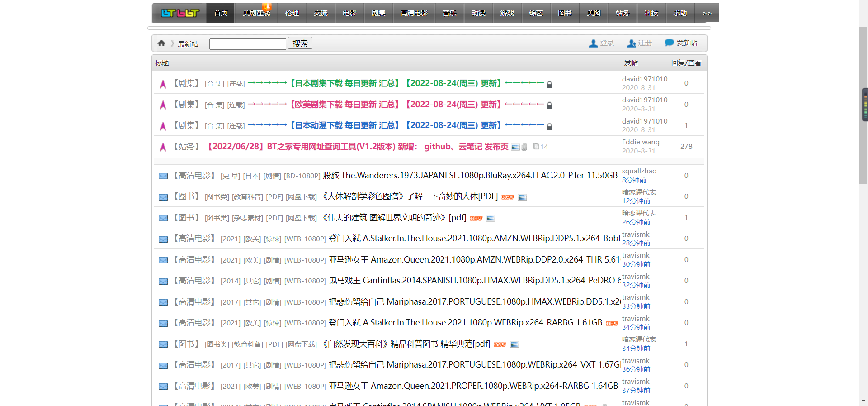Open the 图书 navigation tab
The height and width of the screenshot is (406, 868).
[565, 13]
